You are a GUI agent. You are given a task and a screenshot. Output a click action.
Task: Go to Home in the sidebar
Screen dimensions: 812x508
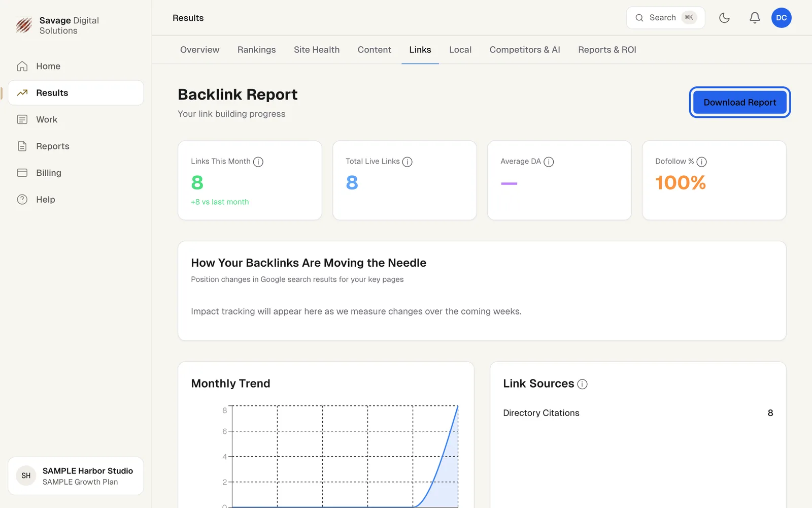76,66
